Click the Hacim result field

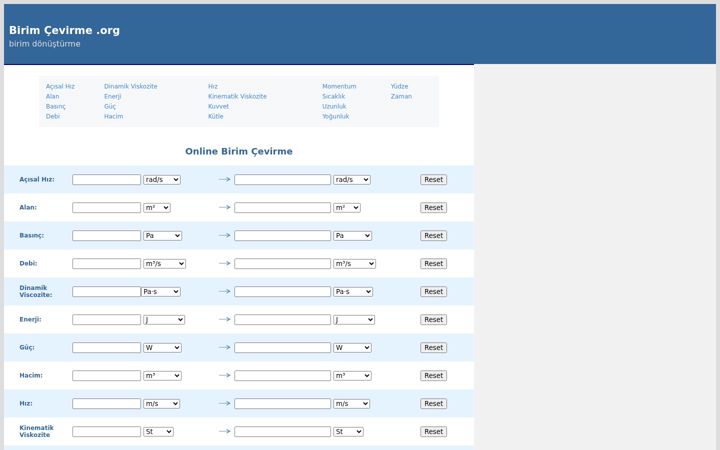pos(282,376)
